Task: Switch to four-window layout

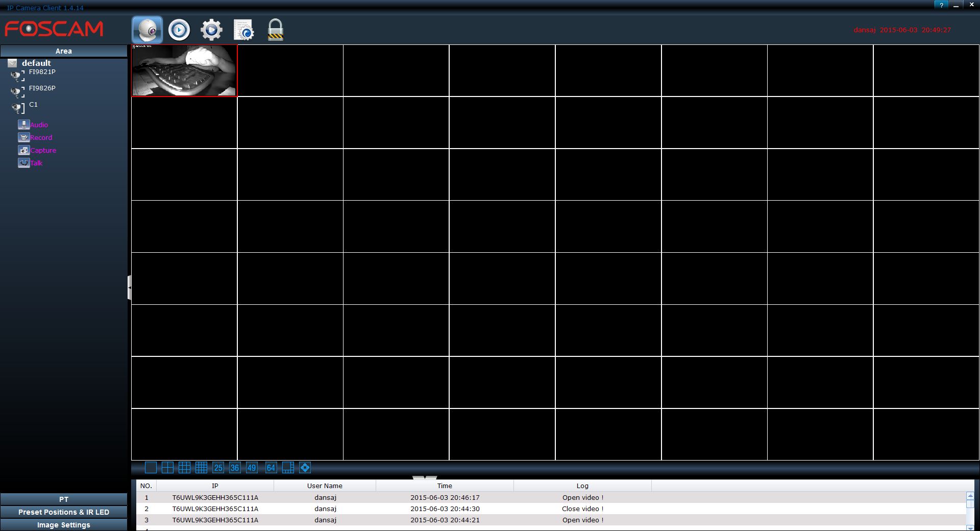Action: (167, 467)
